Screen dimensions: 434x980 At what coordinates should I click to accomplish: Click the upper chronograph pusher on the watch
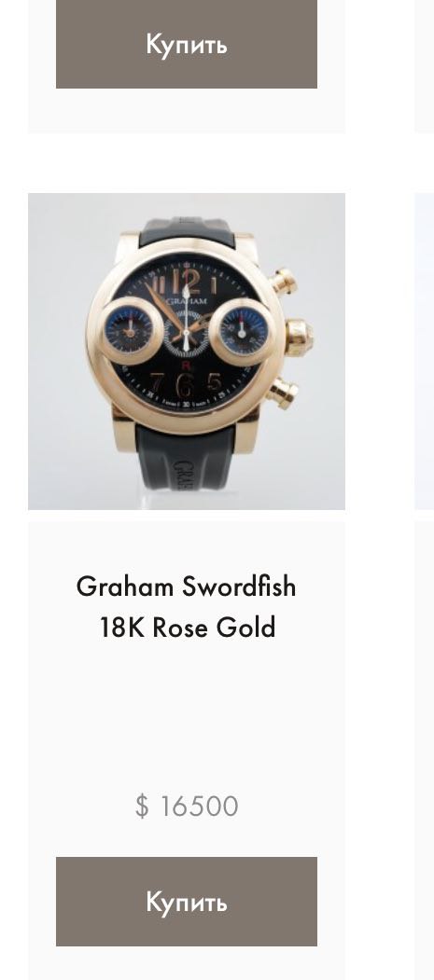[x=284, y=282]
